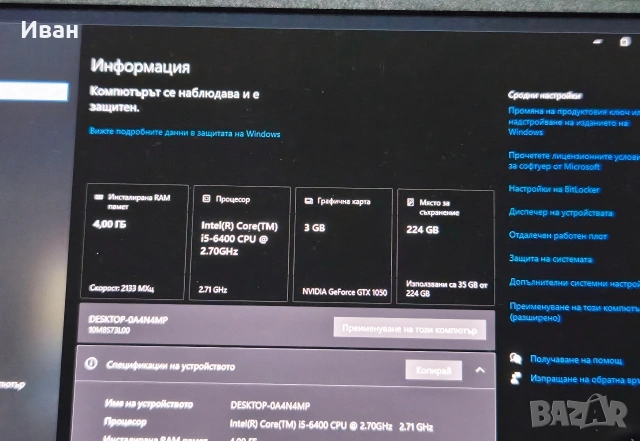Select the 2.71 GHz text in processor card
This screenshot has width=640, height=441.
click(x=213, y=290)
